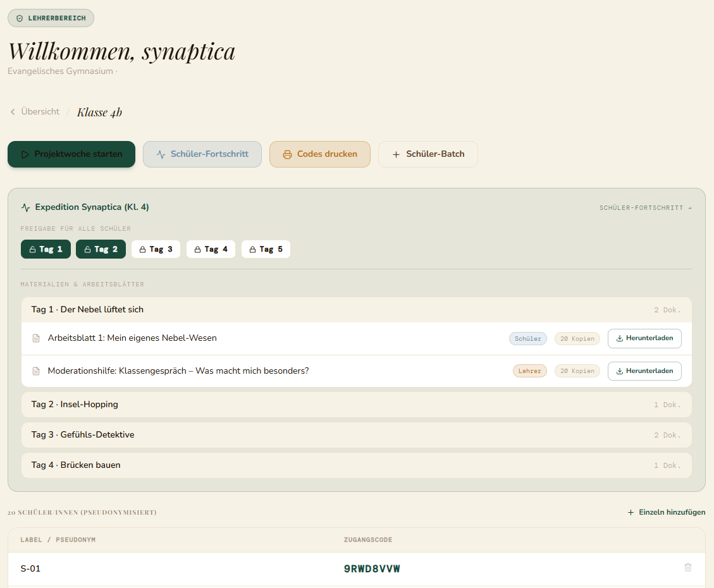Add a Schüler-Batch
This screenshot has width=714, height=588.
point(428,154)
